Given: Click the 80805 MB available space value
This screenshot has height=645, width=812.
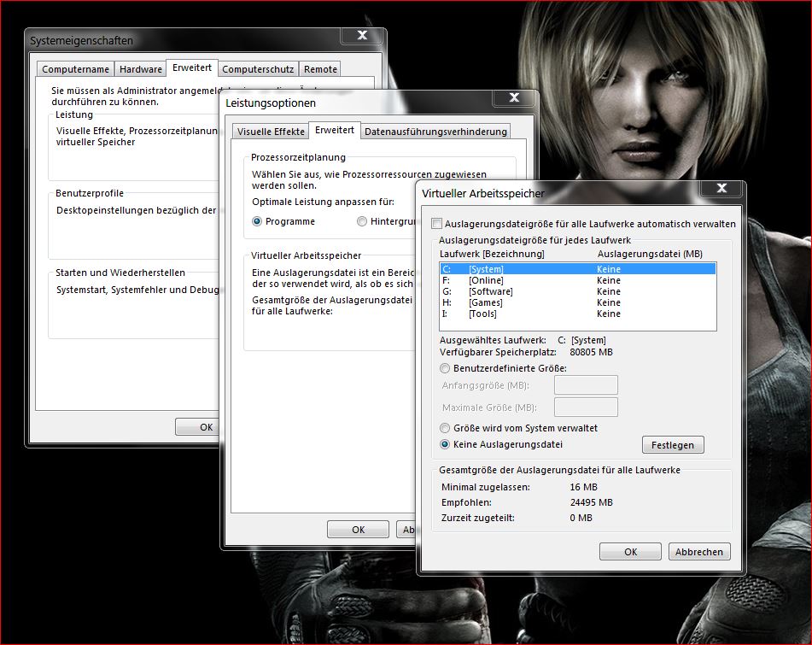Looking at the screenshot, I should coord(591,352).
